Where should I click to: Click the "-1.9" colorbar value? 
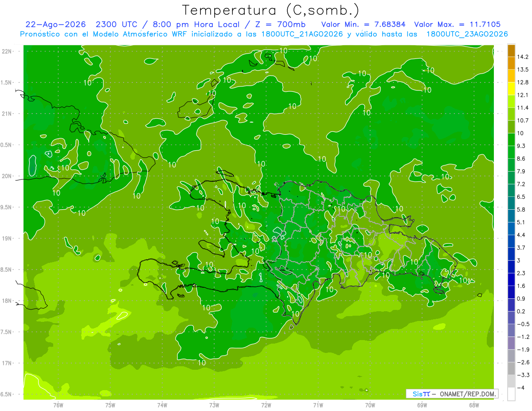pyautogui.click(x=523, y=349)
